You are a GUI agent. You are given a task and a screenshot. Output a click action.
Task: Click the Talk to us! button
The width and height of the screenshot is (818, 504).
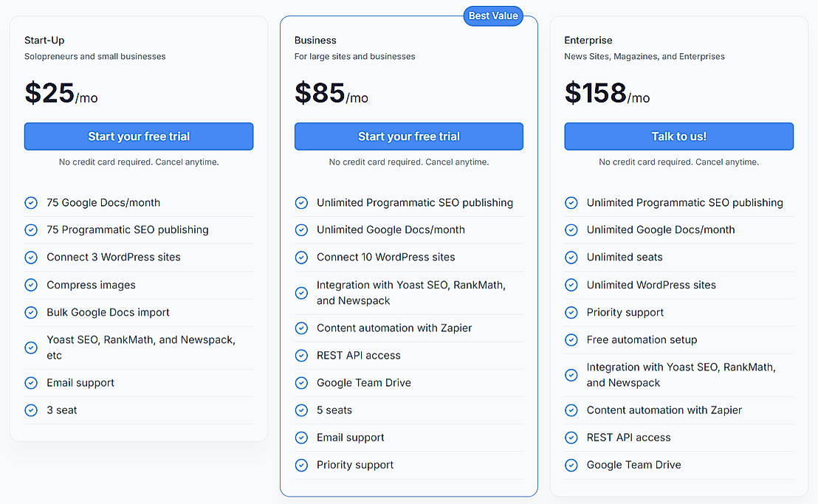678,137
